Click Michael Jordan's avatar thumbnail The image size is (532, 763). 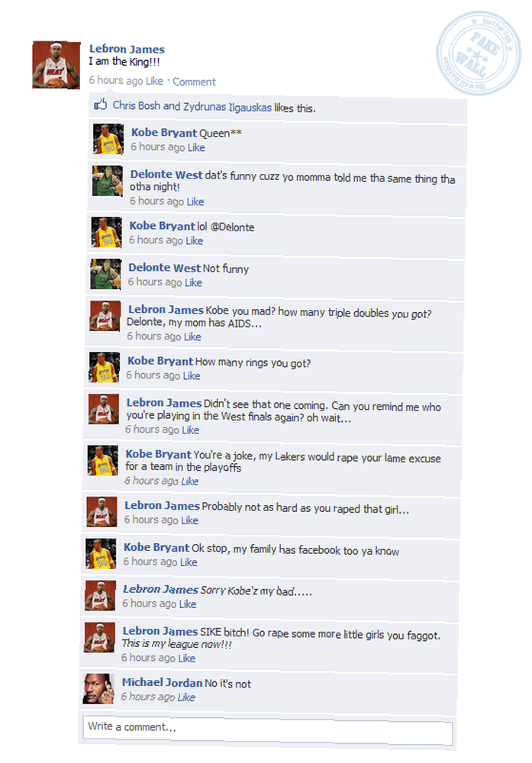pyautogui.click(x=98, y=688)
